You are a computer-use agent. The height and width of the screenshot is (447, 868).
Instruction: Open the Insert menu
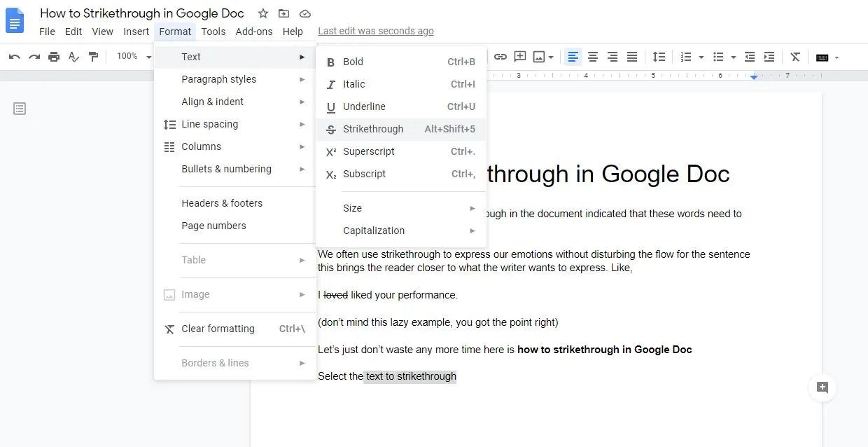[x=136, y=32]
